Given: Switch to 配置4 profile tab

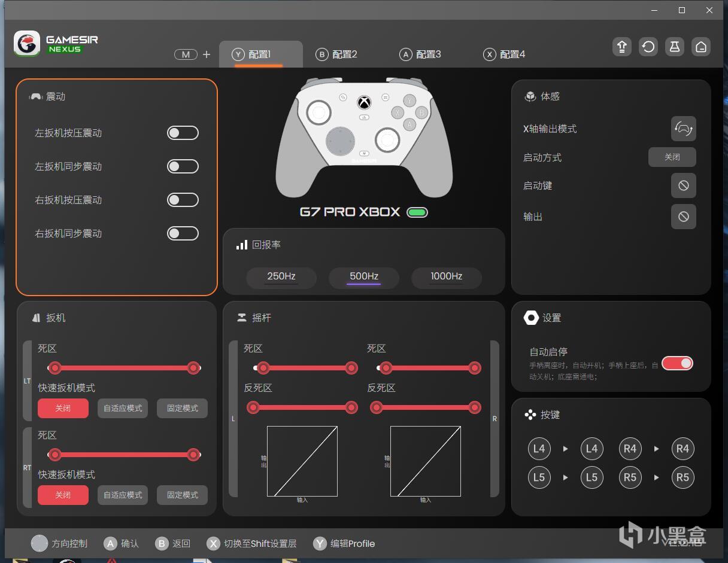Looking at the screenshot, I should (504, 54).
